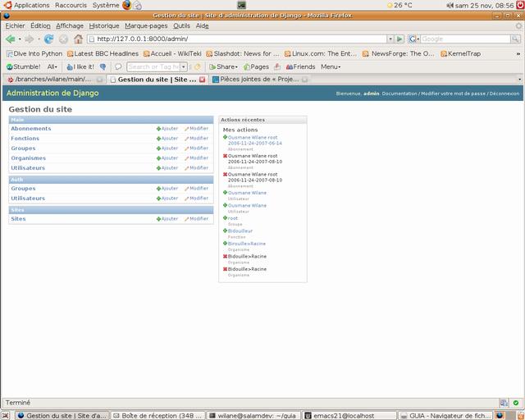Image resolution: width=525 pixels, height=420 pixels.
Task: Switch to emacs21@localhost taskbar window
Action: tap(349, 416)
